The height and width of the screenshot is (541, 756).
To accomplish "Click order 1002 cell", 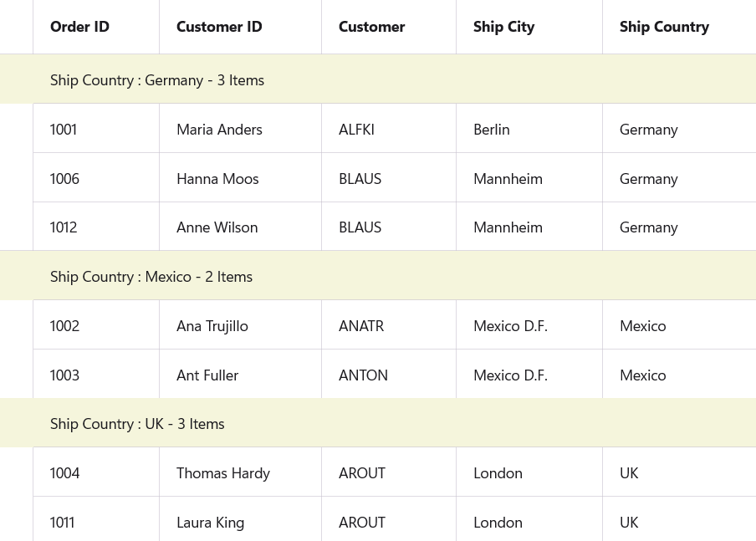I will coord(64,325).
